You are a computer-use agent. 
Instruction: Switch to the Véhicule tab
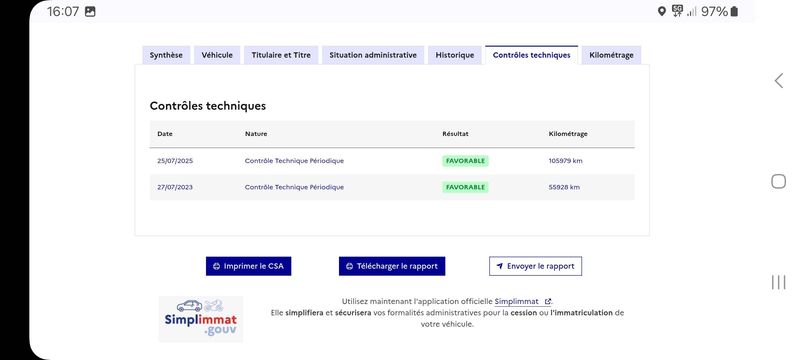click(x=217, y=55)
